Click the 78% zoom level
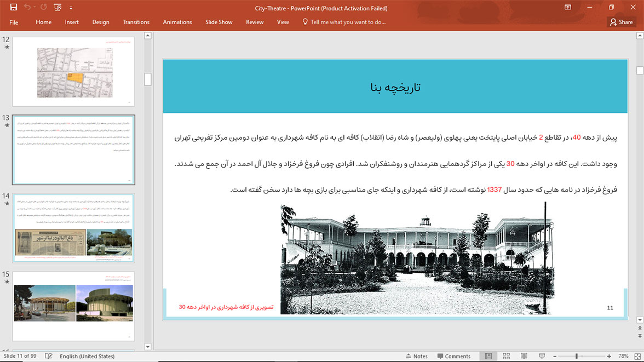Image resolution: width=644 pixels, height=362 pixels. [623, 356]
